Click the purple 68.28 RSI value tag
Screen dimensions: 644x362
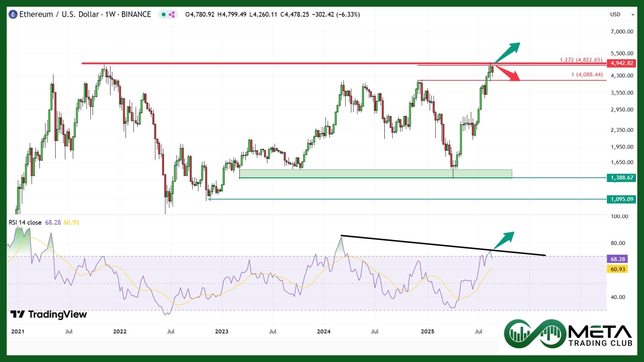coord(618,259)
